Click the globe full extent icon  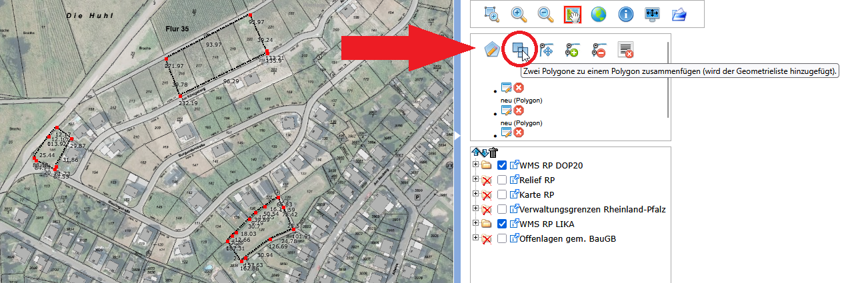599,14
